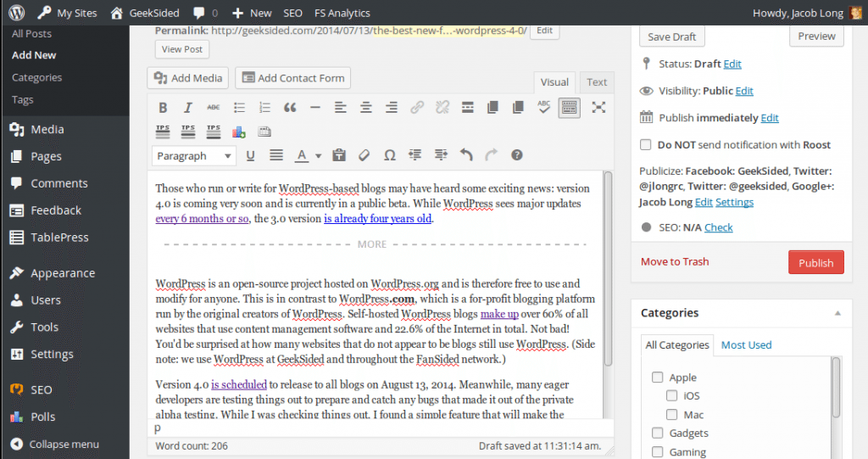Open the text color dropdown arrow

coord(319,156)
